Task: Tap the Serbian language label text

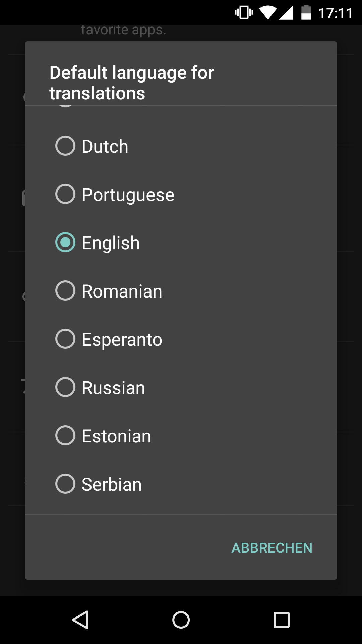Action: point(112,484)
